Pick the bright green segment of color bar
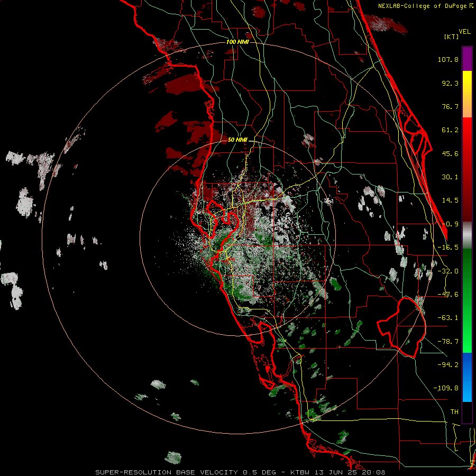The width and height of the screenshot is (476, 476). 467,300
